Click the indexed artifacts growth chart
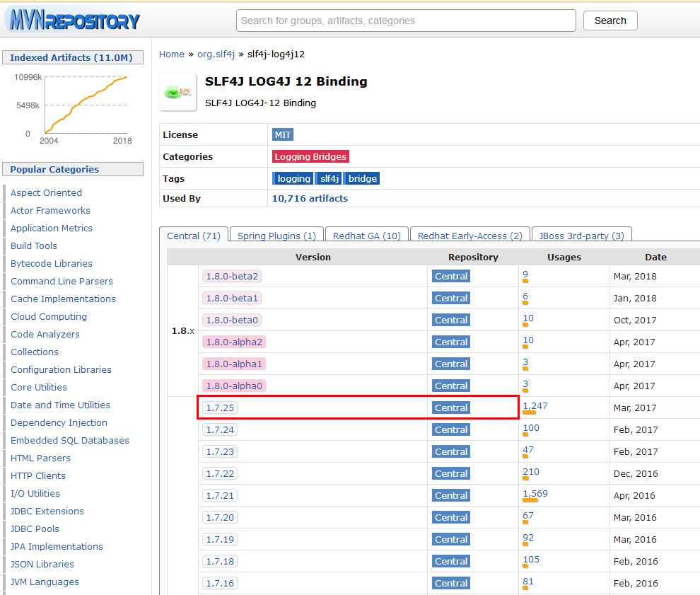 coord(74,108)
